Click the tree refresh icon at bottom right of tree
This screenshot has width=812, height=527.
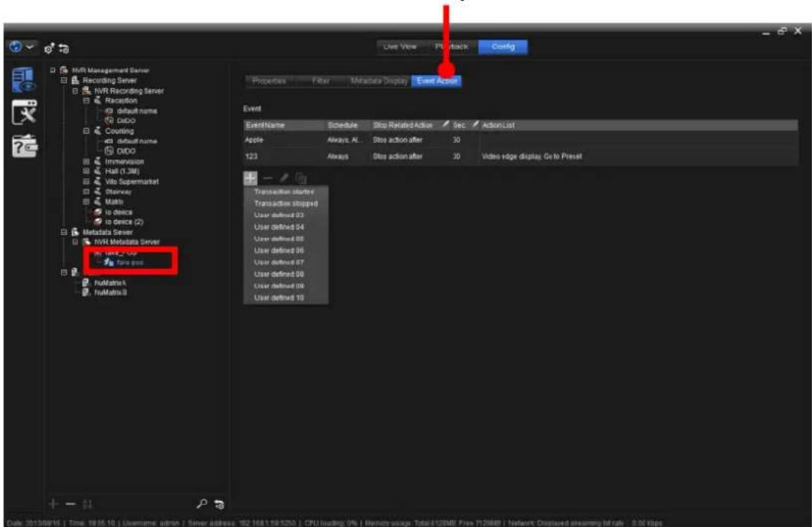[x=219, y=504]
